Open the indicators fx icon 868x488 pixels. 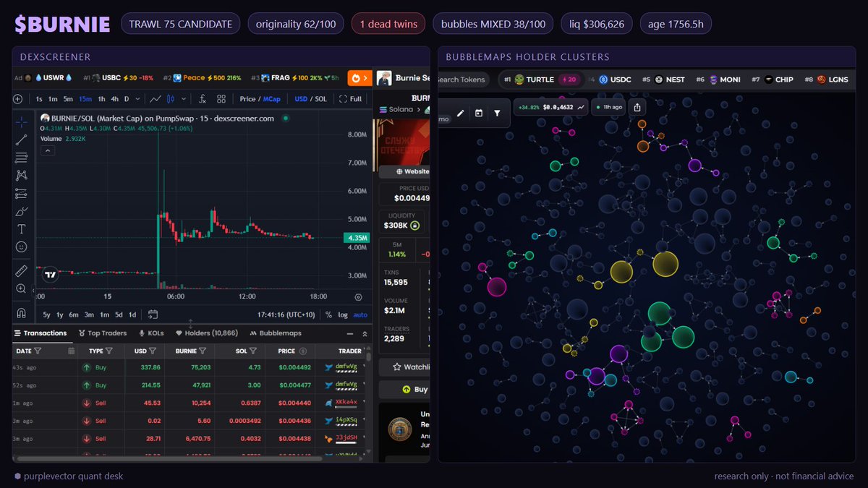(203, 99)
